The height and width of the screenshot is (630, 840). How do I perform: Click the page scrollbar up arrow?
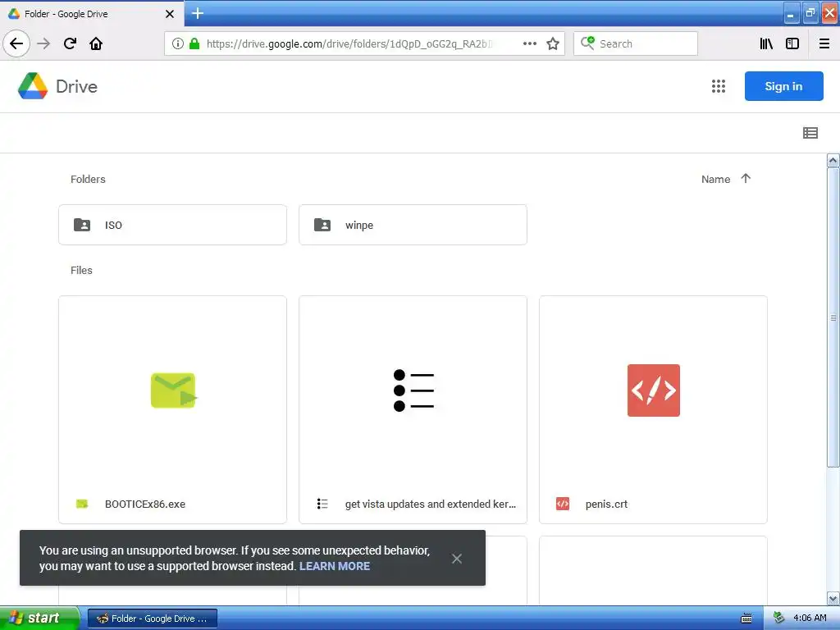[833, 160]
